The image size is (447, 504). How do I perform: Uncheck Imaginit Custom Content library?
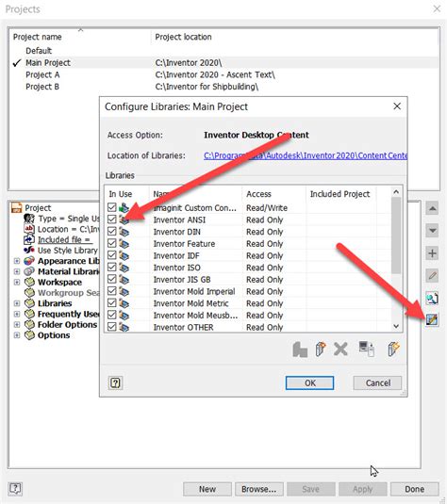[x=112, y=207]
